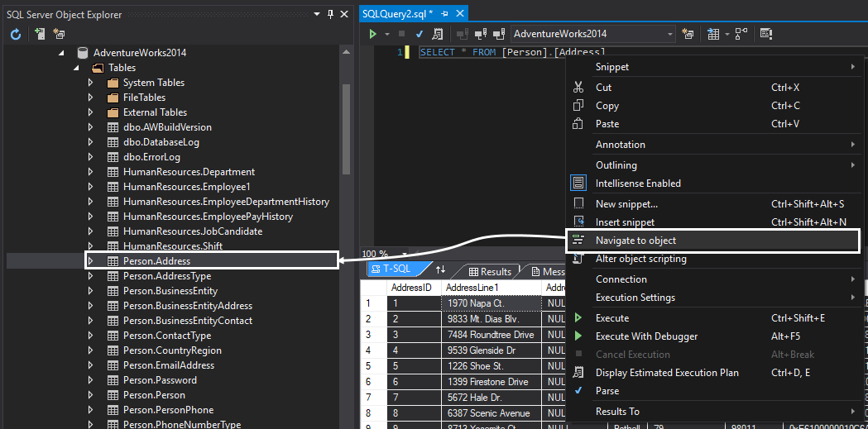
Task: Click the Cut scissors icon in context menu
Action: (x=579, y=87)
